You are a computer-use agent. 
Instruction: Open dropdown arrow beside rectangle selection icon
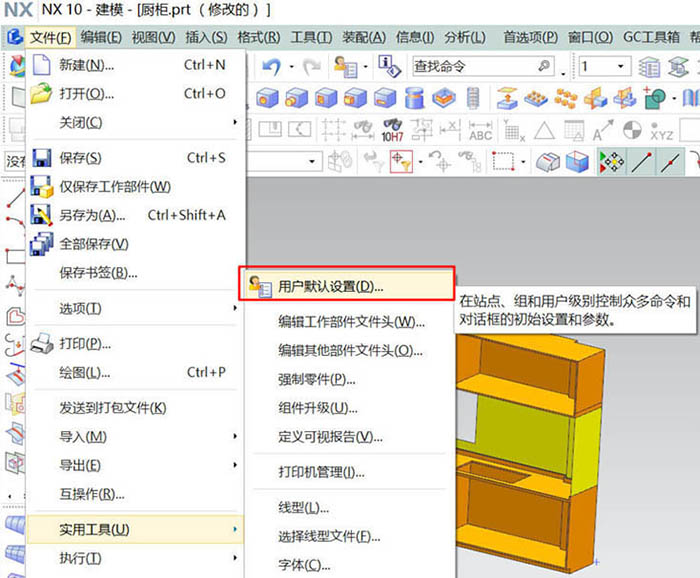523,162
